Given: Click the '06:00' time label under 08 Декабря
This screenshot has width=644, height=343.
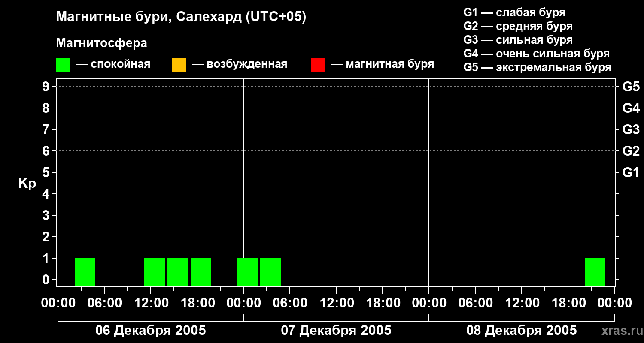Looking at the screenshot, I should (x=475, y=303).
